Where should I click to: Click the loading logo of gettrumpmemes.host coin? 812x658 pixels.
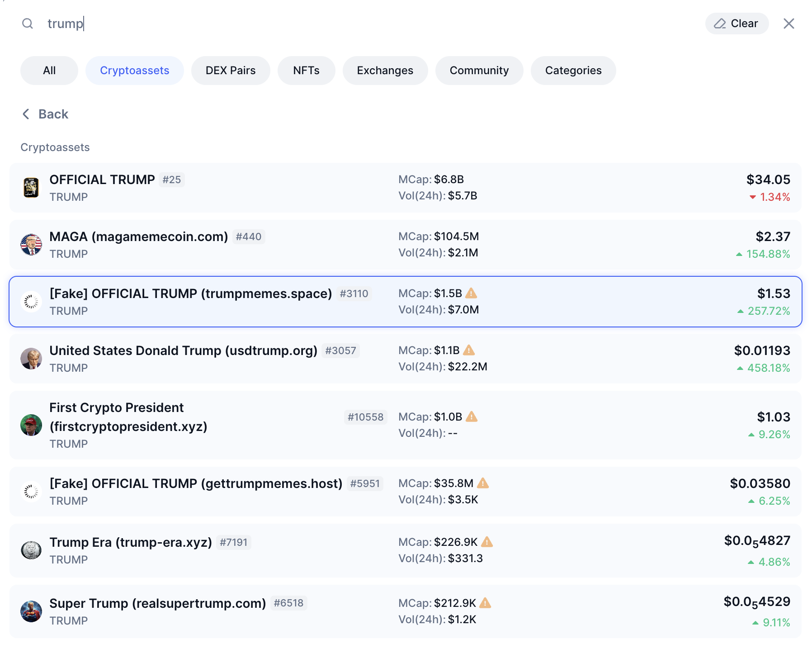tap(31, 492)
